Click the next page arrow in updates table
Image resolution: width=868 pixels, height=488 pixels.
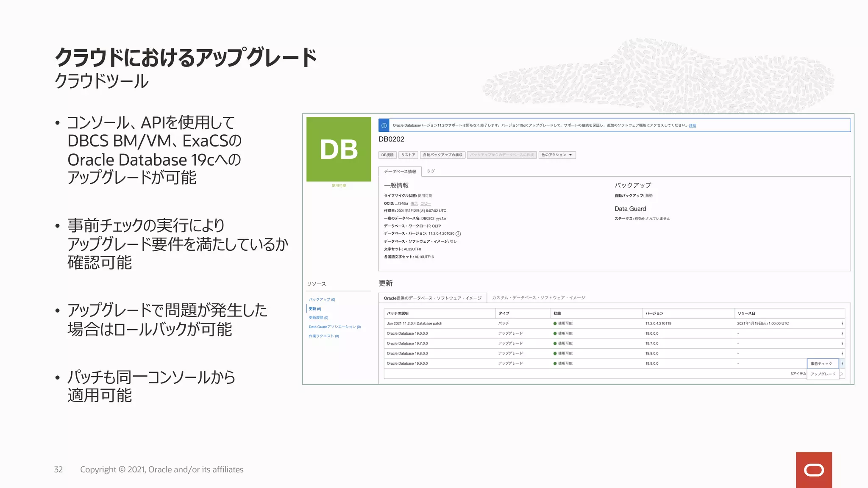[x=842, y=374]
